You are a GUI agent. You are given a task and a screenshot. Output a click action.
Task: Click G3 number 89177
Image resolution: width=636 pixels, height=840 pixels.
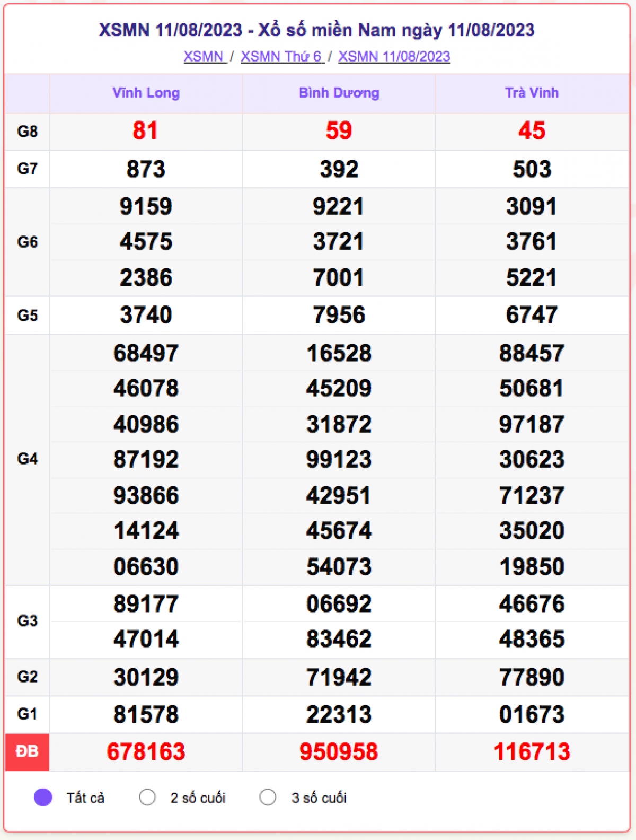146,603
